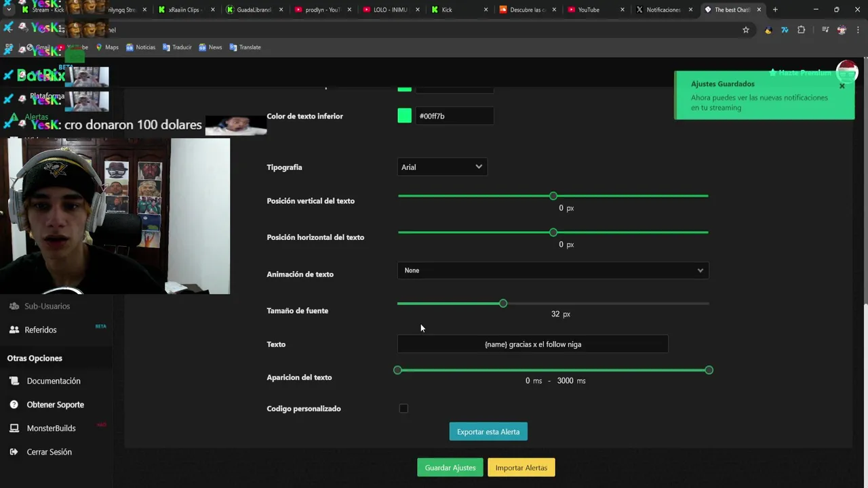Close the Notificaciones tab
Screen dimensions: 868x488
tap(690, 9)
